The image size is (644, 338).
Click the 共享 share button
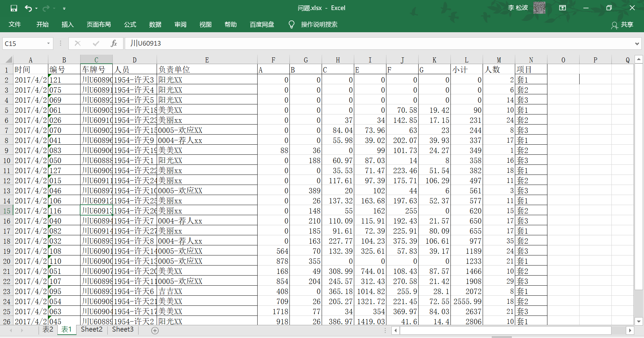click(x=622, y=25)
